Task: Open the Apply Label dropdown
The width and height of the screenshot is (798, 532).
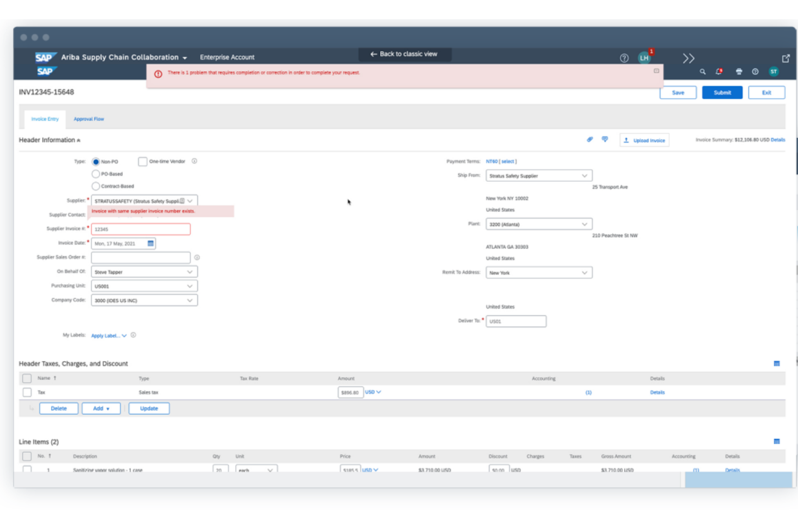Action: (108, 336)
